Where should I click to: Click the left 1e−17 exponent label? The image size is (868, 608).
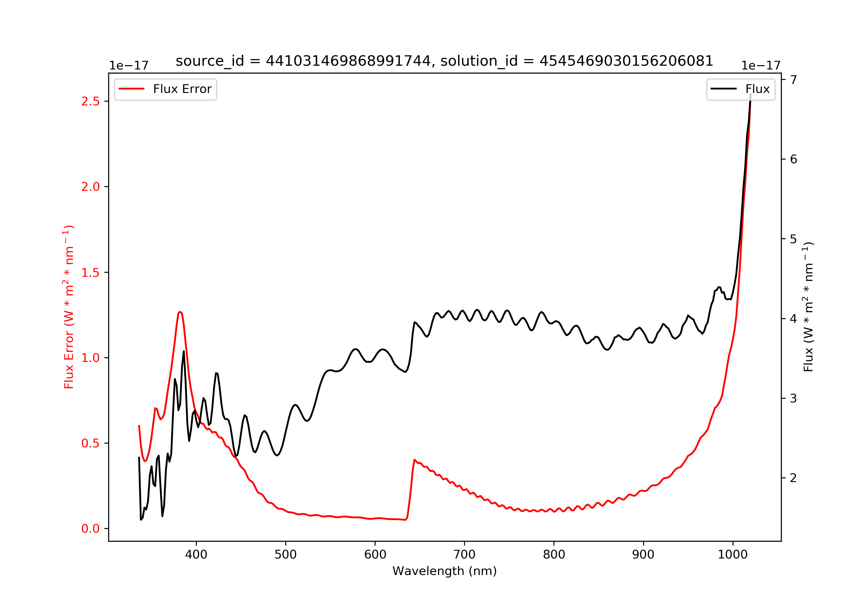129,65
